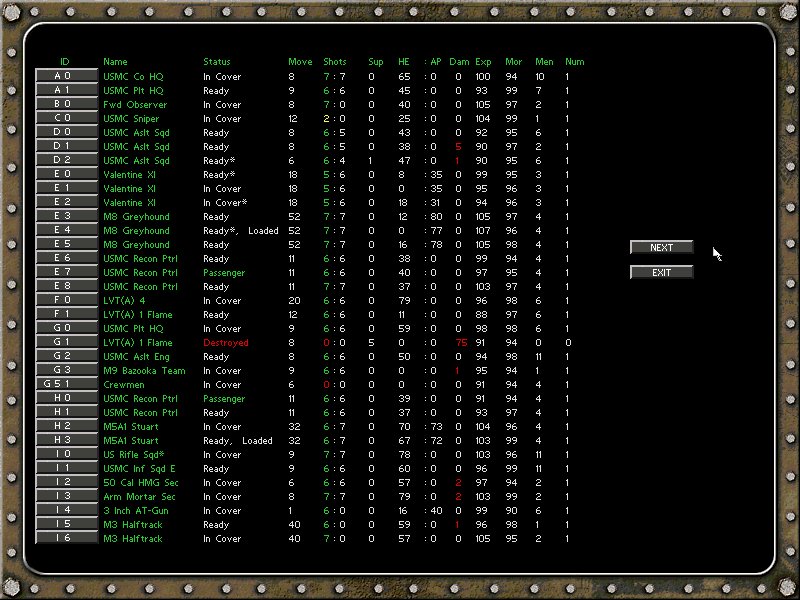Click ID button G 2

click(66, 357)
